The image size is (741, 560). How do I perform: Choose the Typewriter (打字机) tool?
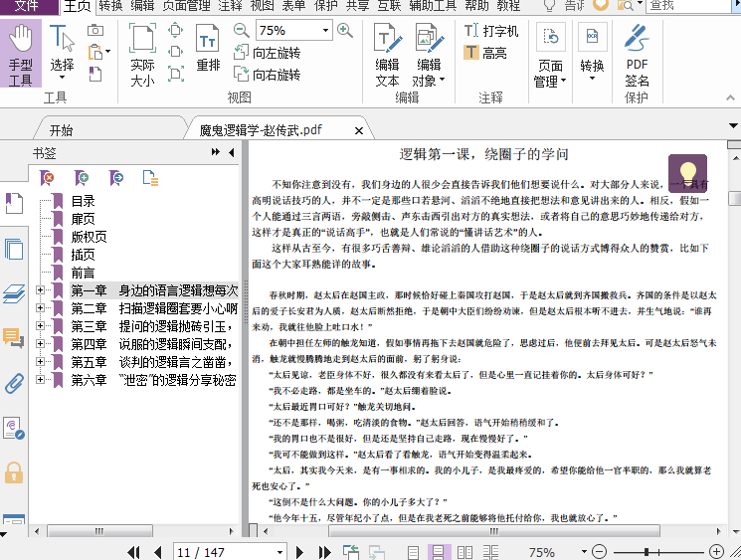tap(491, 31)
